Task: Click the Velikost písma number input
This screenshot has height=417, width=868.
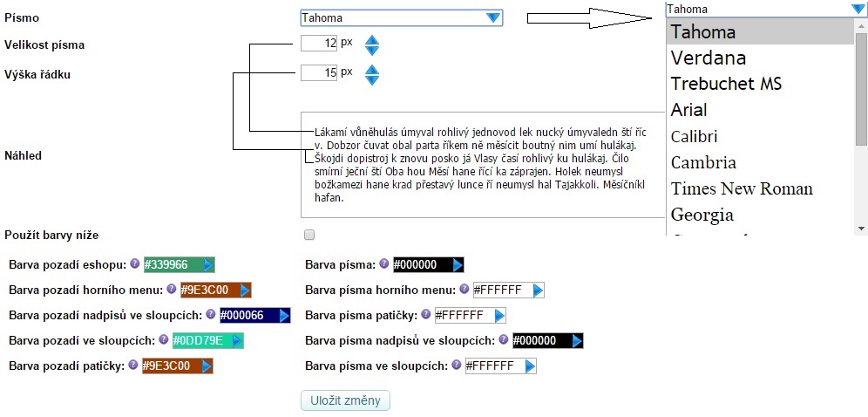Action: 319,44
